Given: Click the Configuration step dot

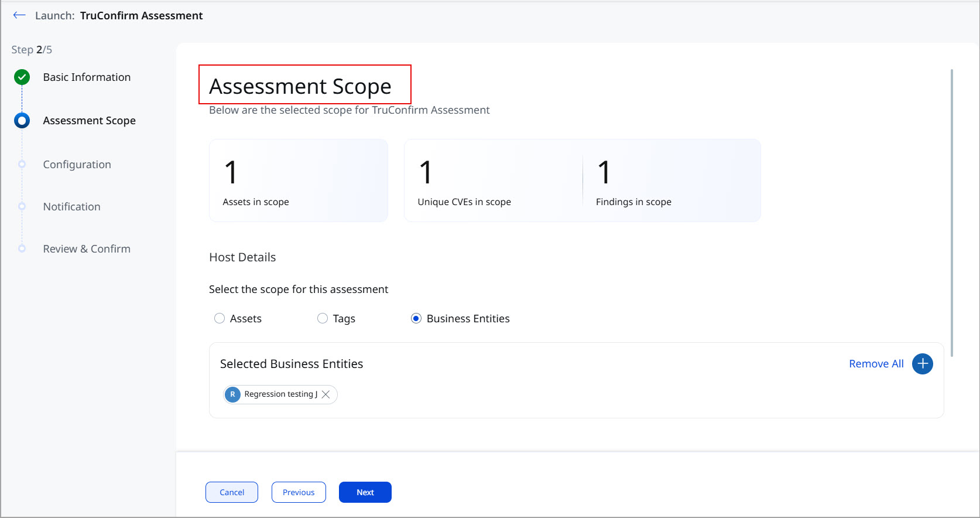Looking at the screenshot, I should [x=22, y=164].
